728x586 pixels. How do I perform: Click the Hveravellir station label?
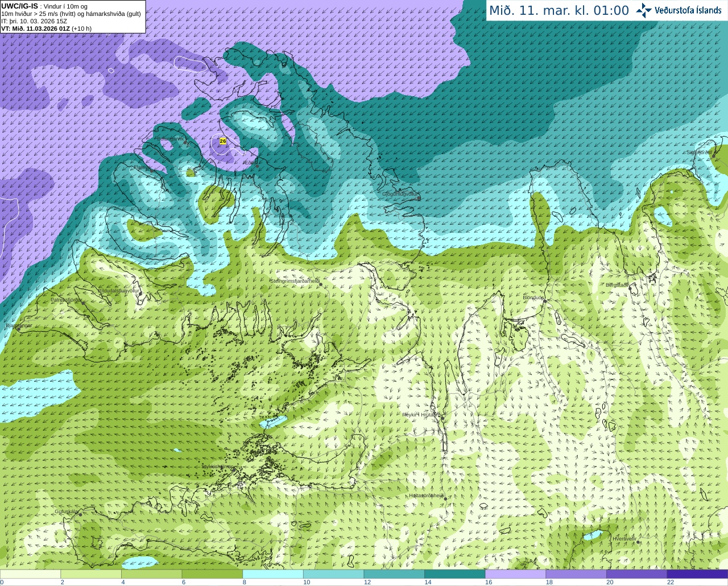point(624,538)
